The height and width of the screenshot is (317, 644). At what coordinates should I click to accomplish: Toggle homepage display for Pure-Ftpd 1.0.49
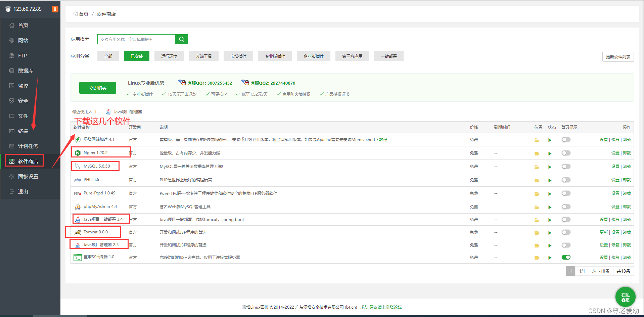pos(566,193)
